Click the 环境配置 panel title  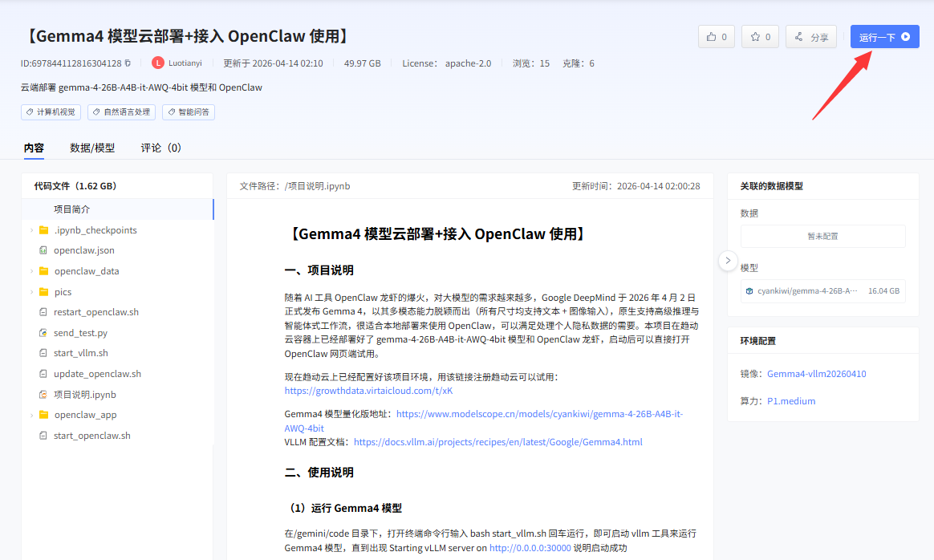757,341
